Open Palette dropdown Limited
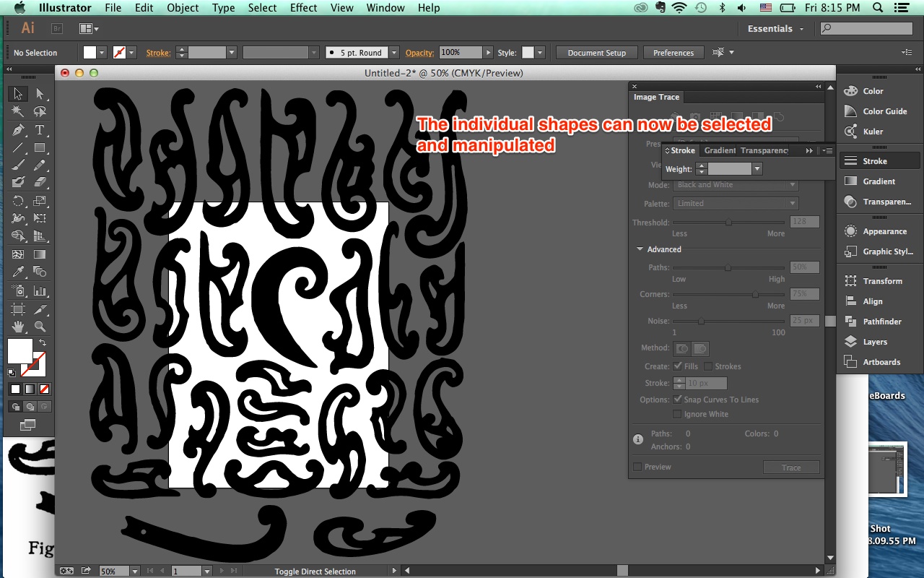Image resolution: width=924 pixels, height=578 pixels. (735, 204)
